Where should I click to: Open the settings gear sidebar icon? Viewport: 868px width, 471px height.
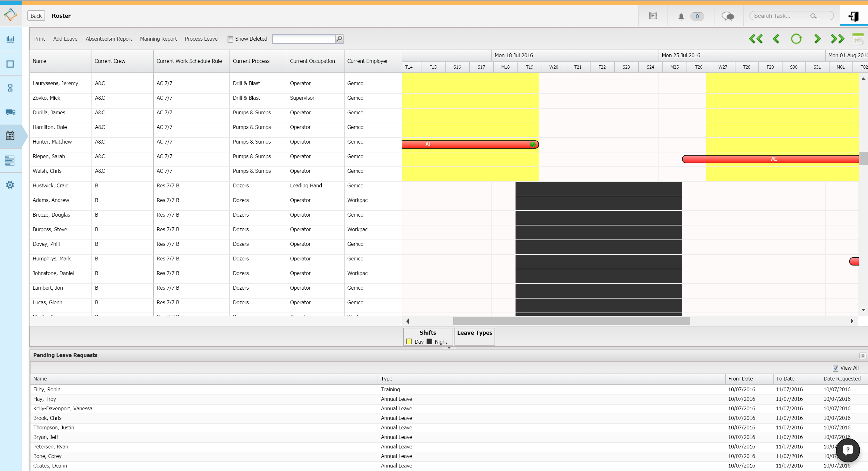10,185
